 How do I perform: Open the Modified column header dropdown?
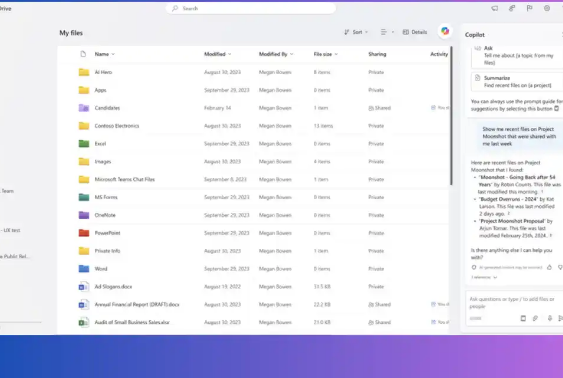pyautogui.click(x=218, y=54)
